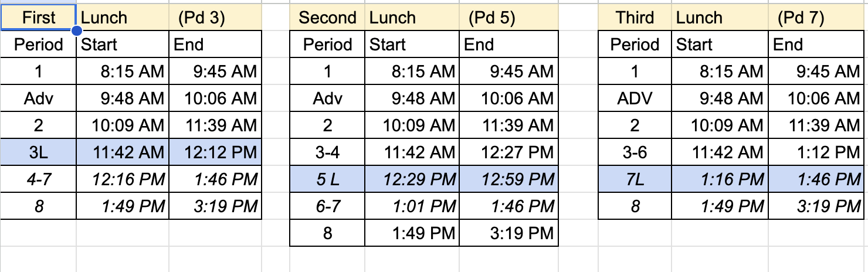The image size is (868, 272).
Task: Select the '4-7' period cell
Action: pos(38,179)
